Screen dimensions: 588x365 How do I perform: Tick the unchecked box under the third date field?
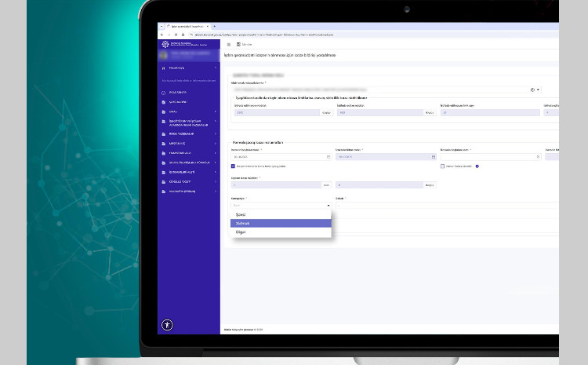click(443, 166)
